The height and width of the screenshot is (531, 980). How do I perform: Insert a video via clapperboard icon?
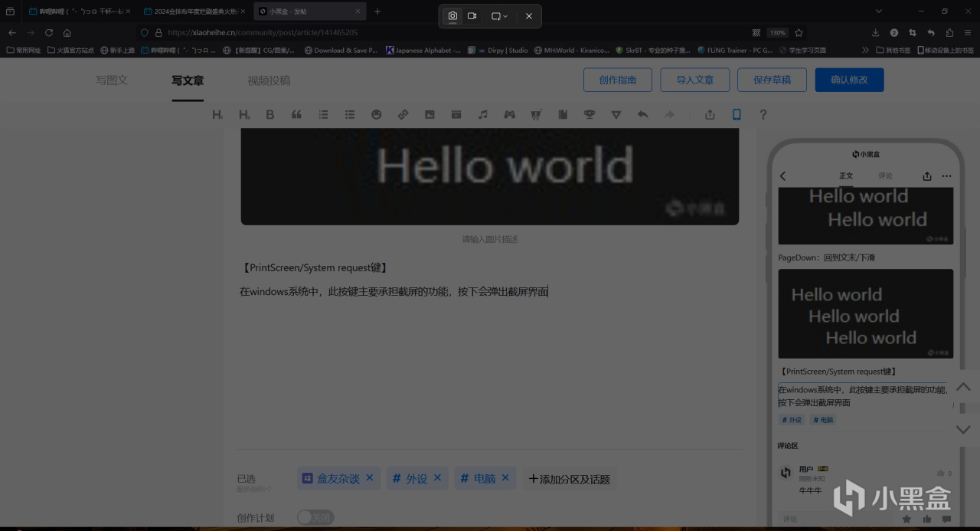tap(456, 115)
